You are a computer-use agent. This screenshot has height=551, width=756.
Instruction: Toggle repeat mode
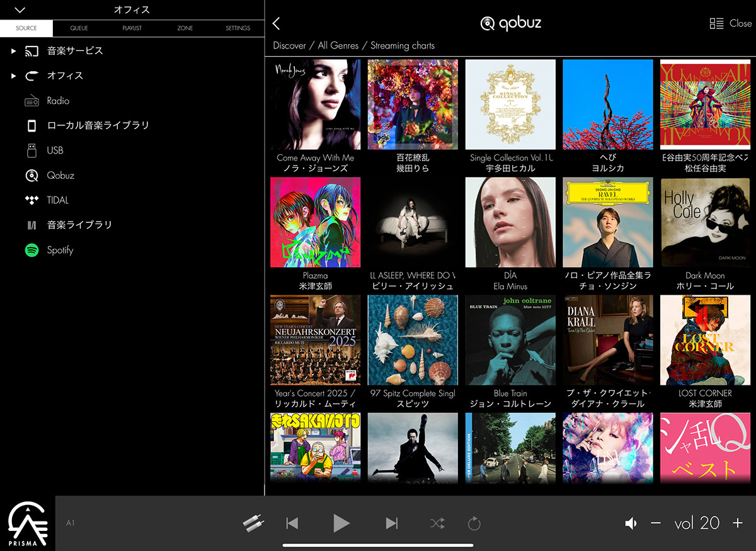(474, 523)
